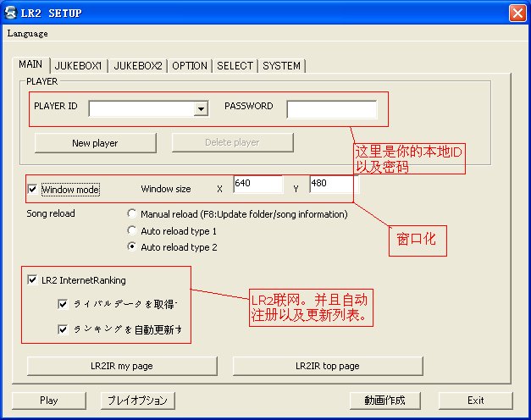Image resolution: width=531 pixels, height=420 pixels.
Task: Click the window size Y field
Action: point(334,185)
